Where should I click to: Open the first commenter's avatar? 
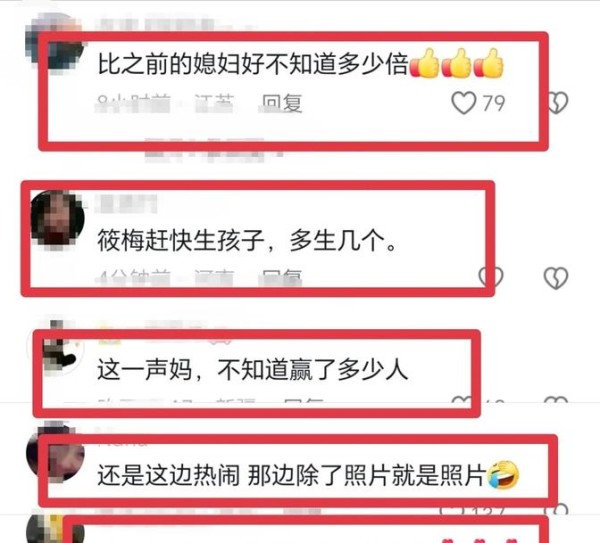click(x=54, y=41)
